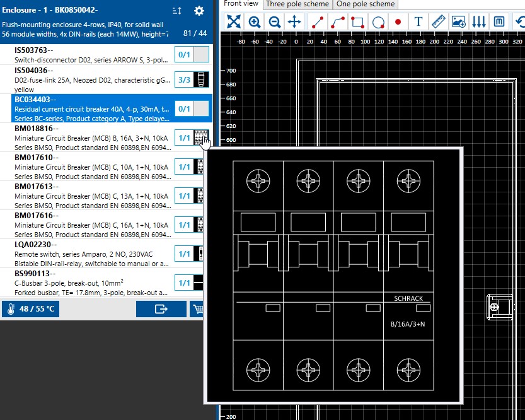Open enclosure settings gear

[199, 11]
